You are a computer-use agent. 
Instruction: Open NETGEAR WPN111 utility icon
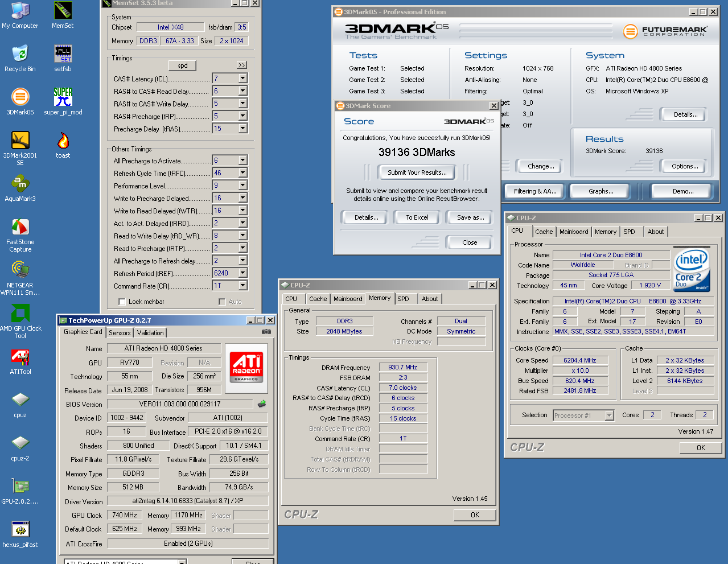coord(20,278)
